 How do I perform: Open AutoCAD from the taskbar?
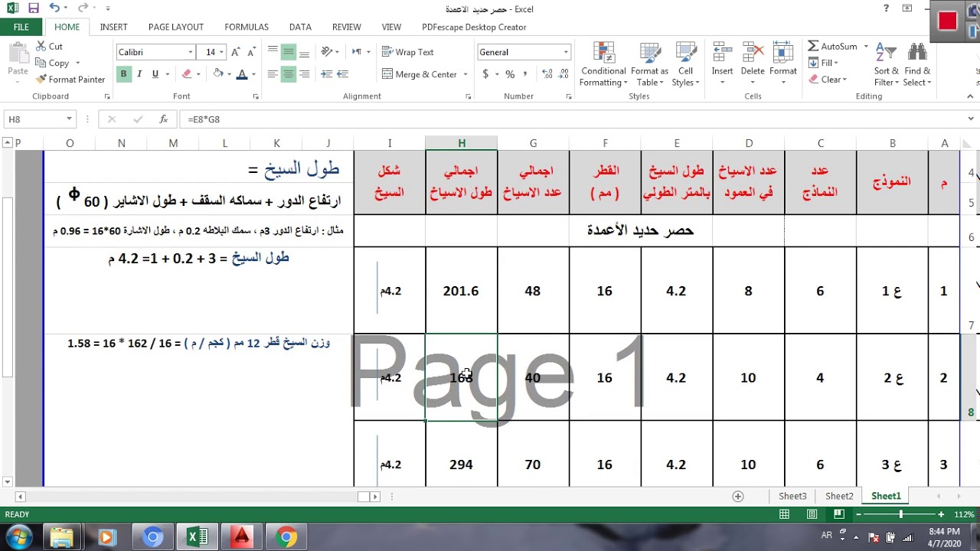(x=242, y=537)
